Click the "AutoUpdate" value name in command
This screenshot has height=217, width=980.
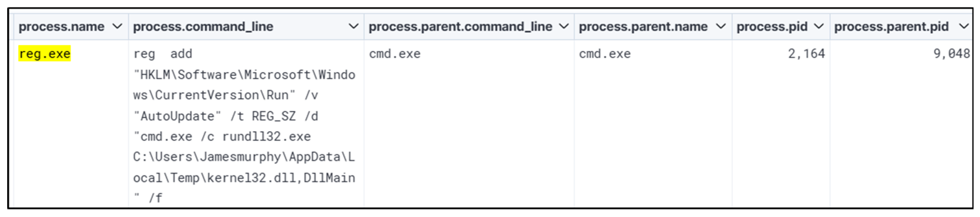[177, 116]
